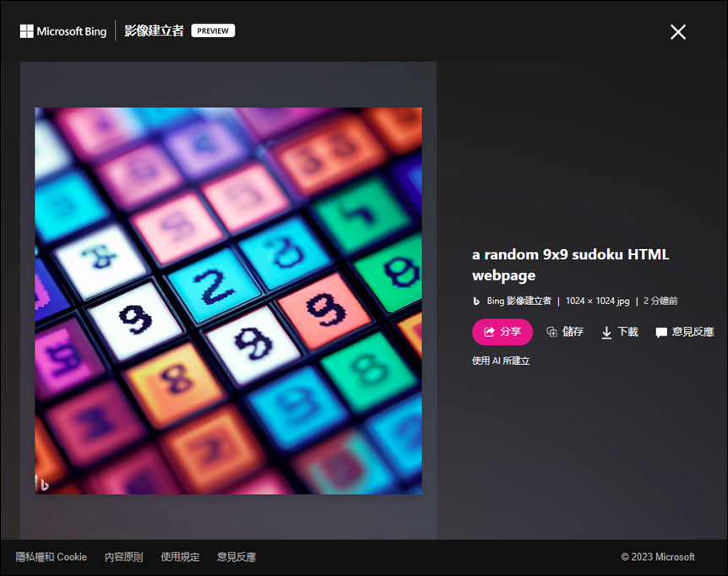728x576 pixels.
Task: Click the generated sudoku image
Action: 228,301
